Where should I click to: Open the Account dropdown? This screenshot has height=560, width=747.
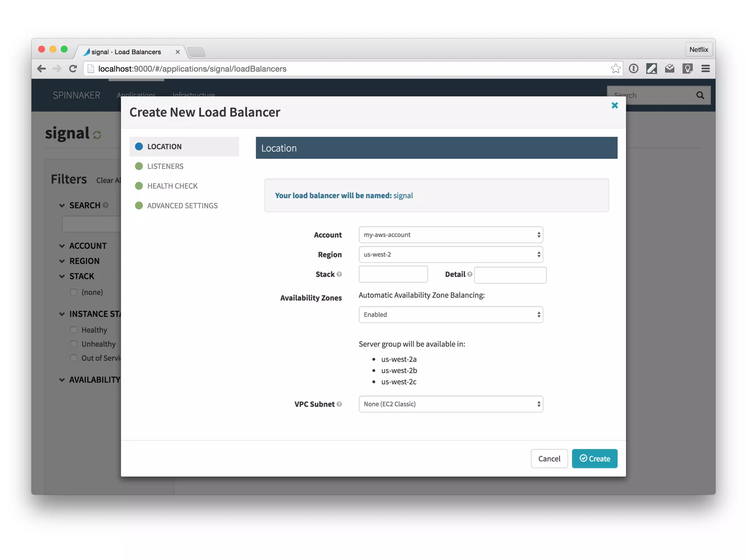click(450, 235)
